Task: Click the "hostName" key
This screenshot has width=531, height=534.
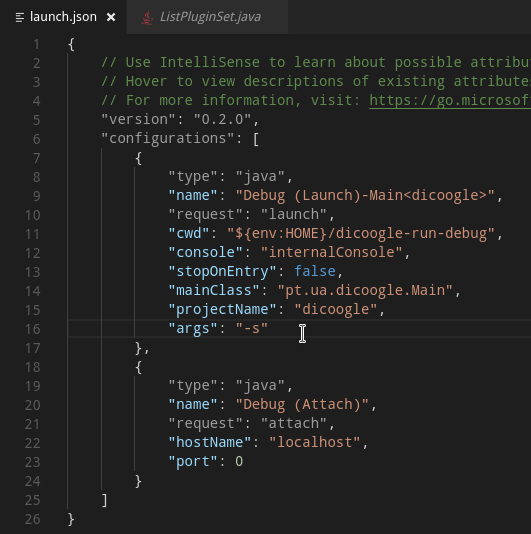Action: (x=210, y=443)
